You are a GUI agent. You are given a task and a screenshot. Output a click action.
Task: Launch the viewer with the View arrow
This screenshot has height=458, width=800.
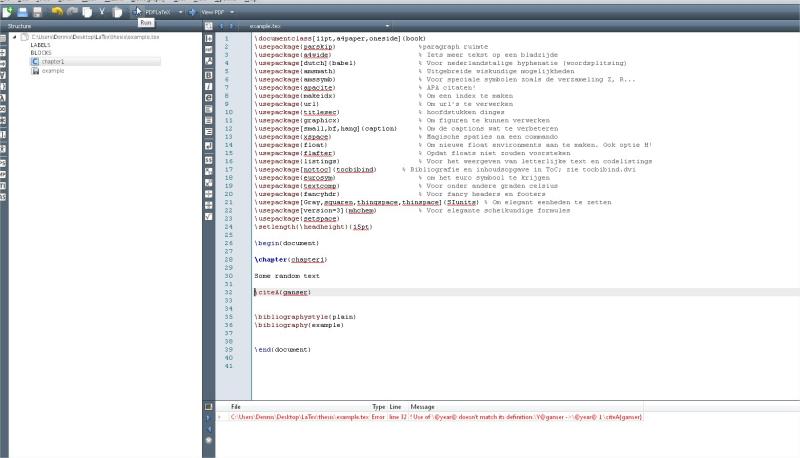(x=192, y=12)
